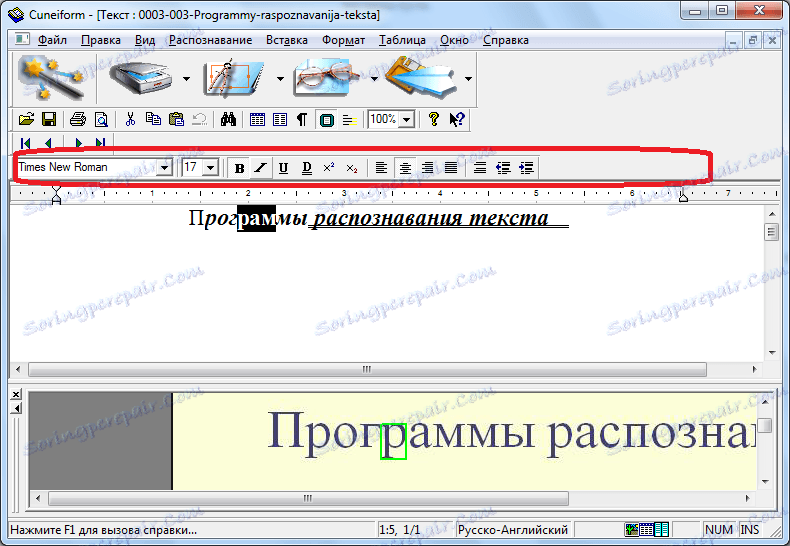Click the line spacing icon

point(480,168)
